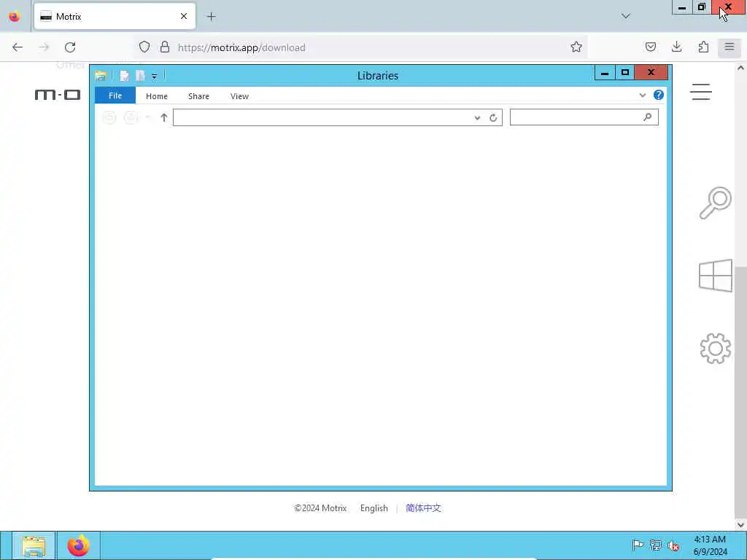
Task: Go back in Firefox
Action: (18, 47)
